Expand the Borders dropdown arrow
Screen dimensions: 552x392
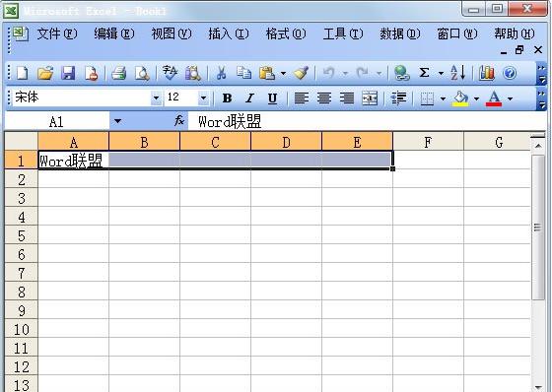pos(444,98)
